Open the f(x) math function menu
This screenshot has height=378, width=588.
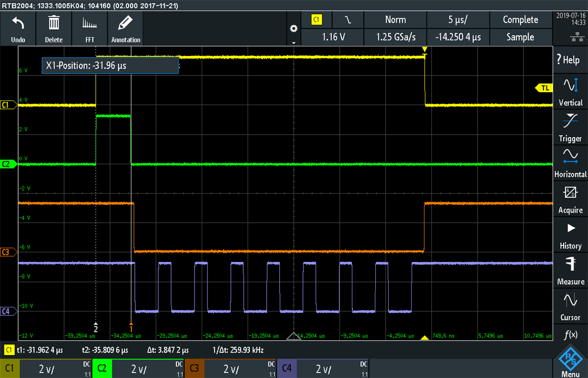pos(571,335)
